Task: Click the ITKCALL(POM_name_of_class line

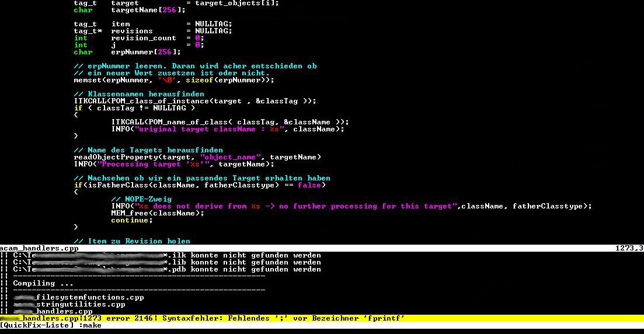Action: 230,122
